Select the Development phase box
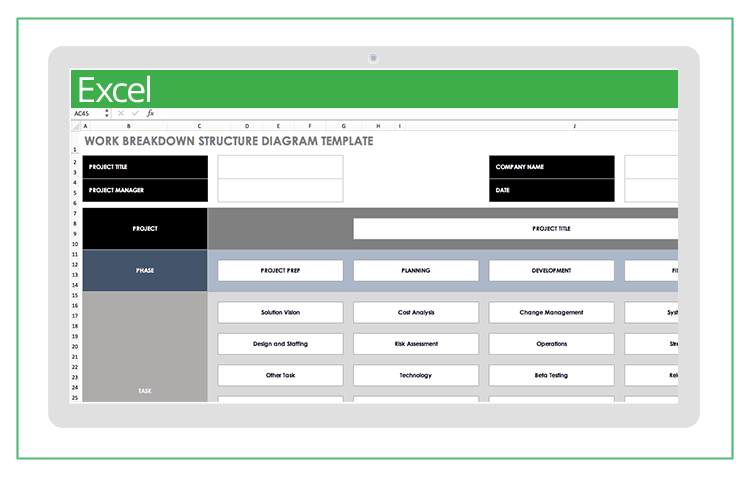This screenshot has height=479, width=746. pyautogui.click(x=551, y=271)
